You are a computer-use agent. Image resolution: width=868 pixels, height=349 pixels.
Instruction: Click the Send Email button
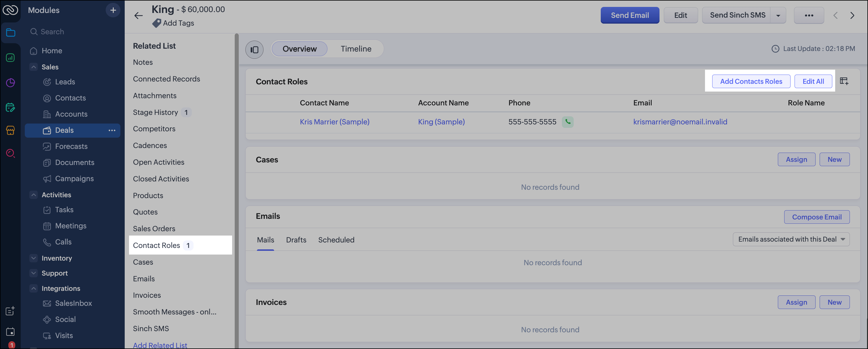tap(630, 15)
